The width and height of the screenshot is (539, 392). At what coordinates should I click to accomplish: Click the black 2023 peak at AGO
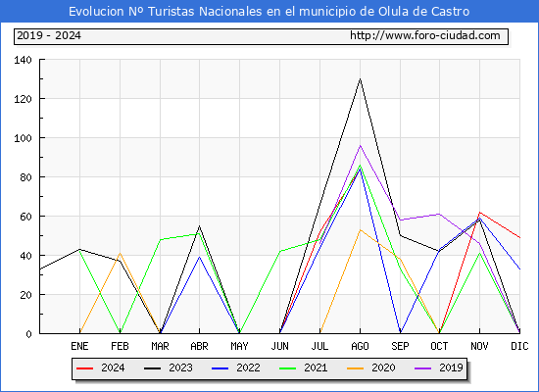click(x=361, y=79)
